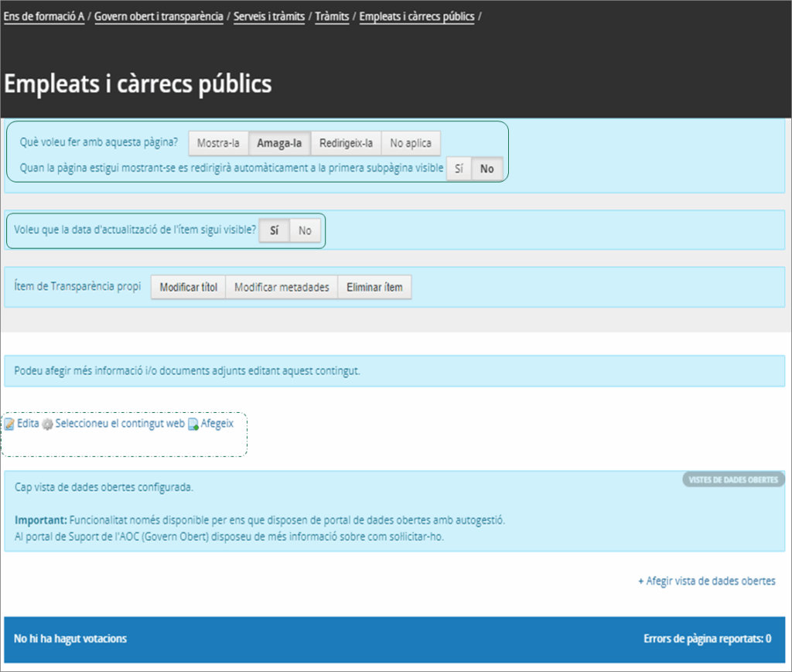Click the Vistes de dades obertes badge
Image resolution: width=792 pixels, height=672 pixels.
point(733,479)
